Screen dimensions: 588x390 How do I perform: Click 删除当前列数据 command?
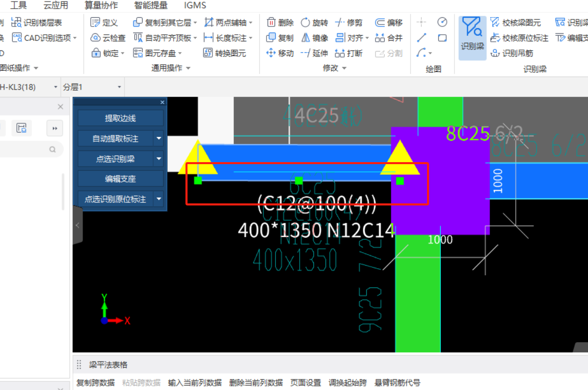click(x=256, y=382)
